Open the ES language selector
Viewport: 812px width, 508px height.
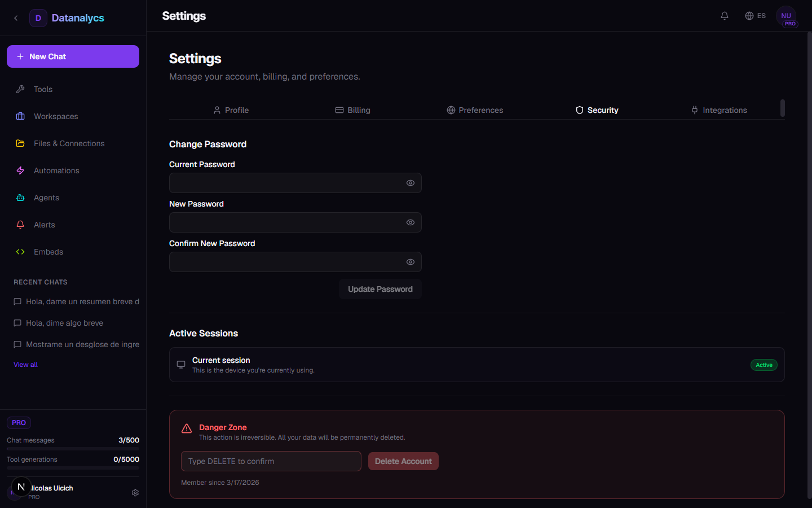pyautogui.click(x=755, y=16)
